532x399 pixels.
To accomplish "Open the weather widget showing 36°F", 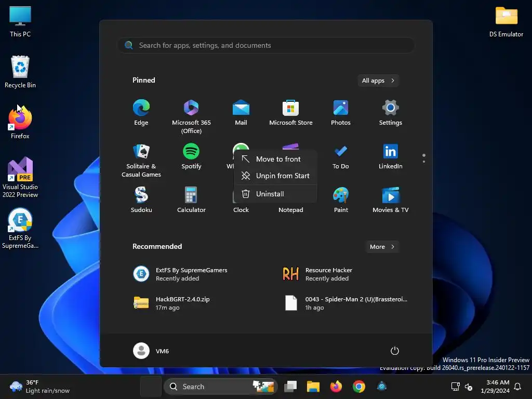I will coord(39,387).
